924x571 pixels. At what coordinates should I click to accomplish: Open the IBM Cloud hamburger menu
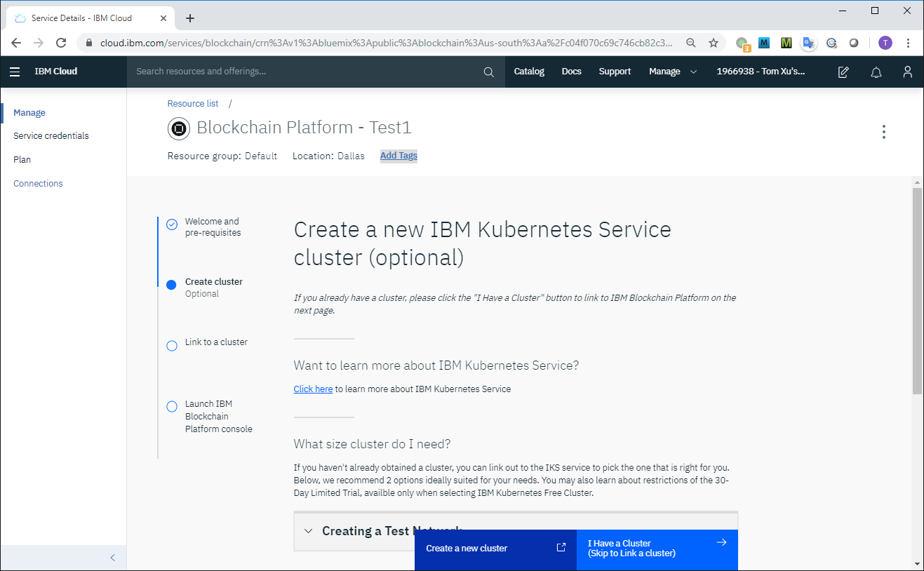pyautogui.click(x=15, y=72)
